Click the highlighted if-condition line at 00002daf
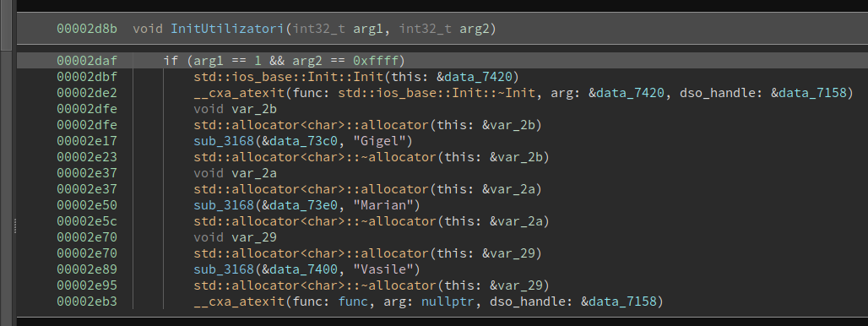 click(x=442, y=60)
